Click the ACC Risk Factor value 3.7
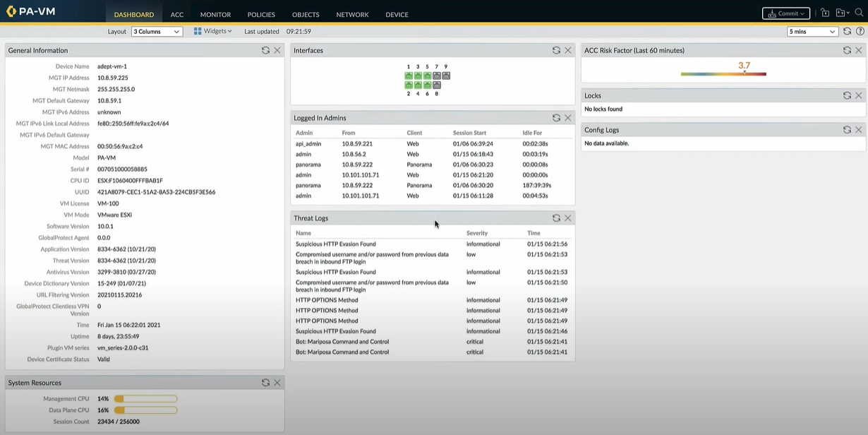868x435 pixels. click(x=745, y=65)
